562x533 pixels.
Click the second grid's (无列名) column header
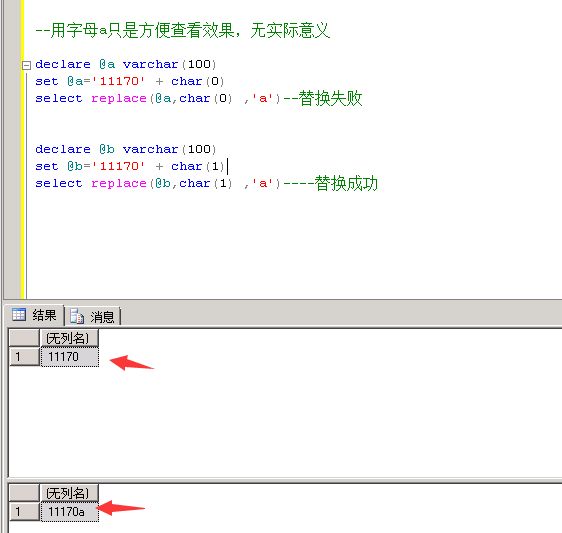pyautogui.click(x=69, y=493)
